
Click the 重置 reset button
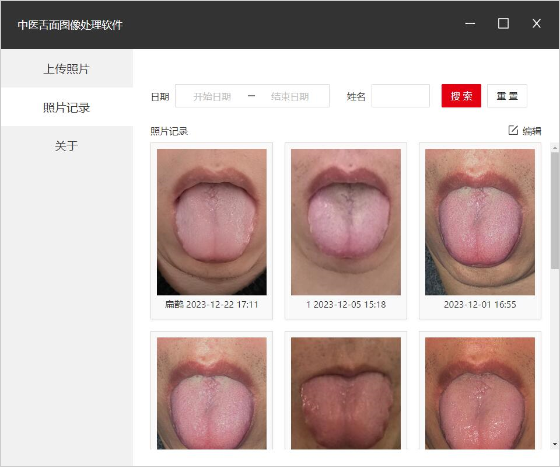(x=507, y=96)
